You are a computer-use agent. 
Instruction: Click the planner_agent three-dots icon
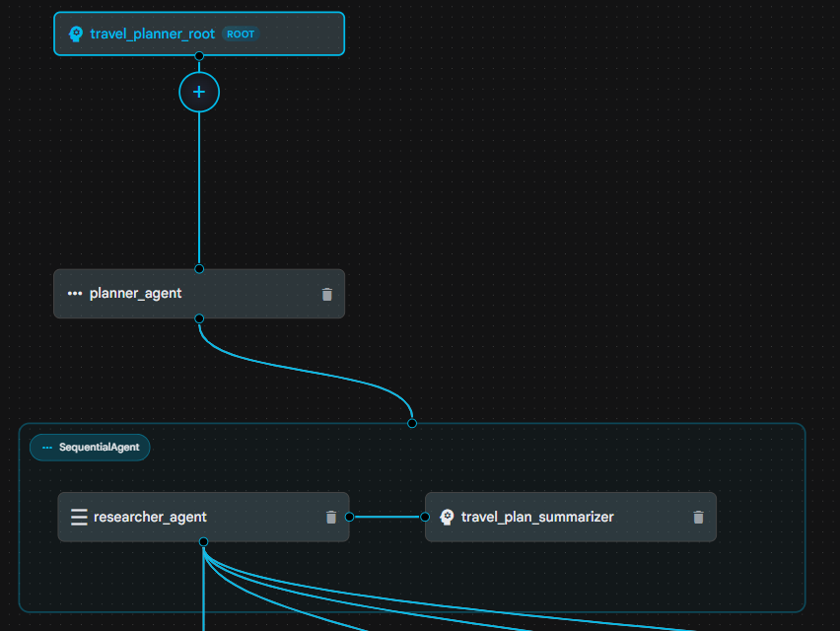click(75, 294)
